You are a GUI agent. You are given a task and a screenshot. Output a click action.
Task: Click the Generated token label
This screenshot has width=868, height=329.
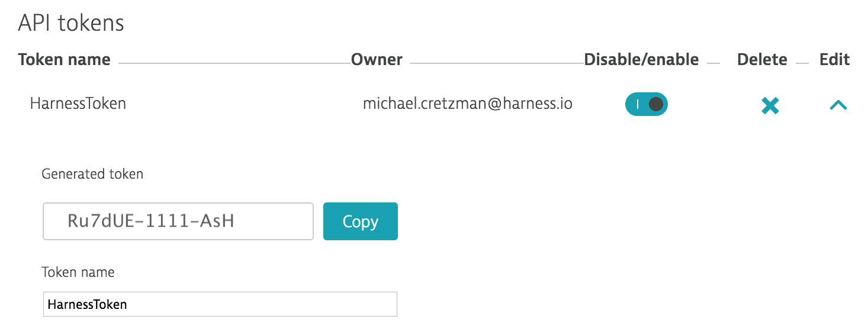(92, 174)
